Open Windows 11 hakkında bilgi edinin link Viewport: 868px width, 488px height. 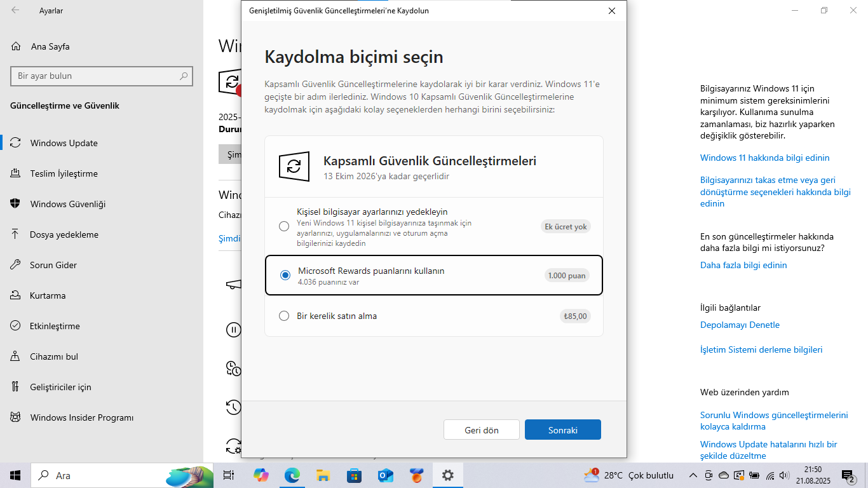point(765,158)
